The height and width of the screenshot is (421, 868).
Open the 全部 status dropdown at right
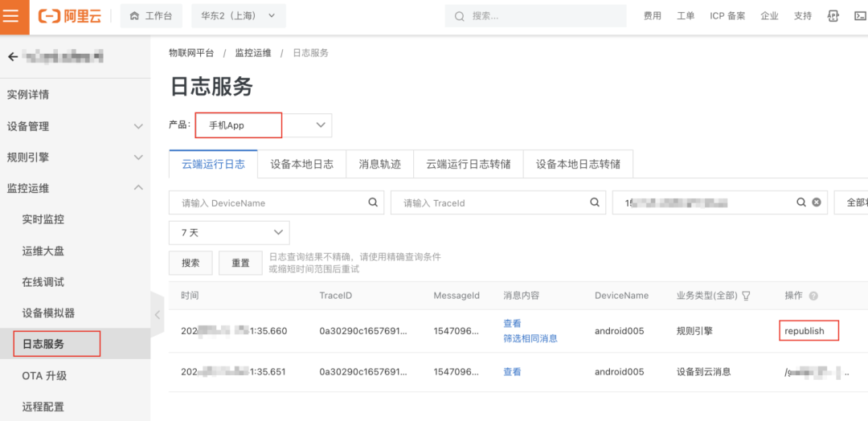[851, 202]
